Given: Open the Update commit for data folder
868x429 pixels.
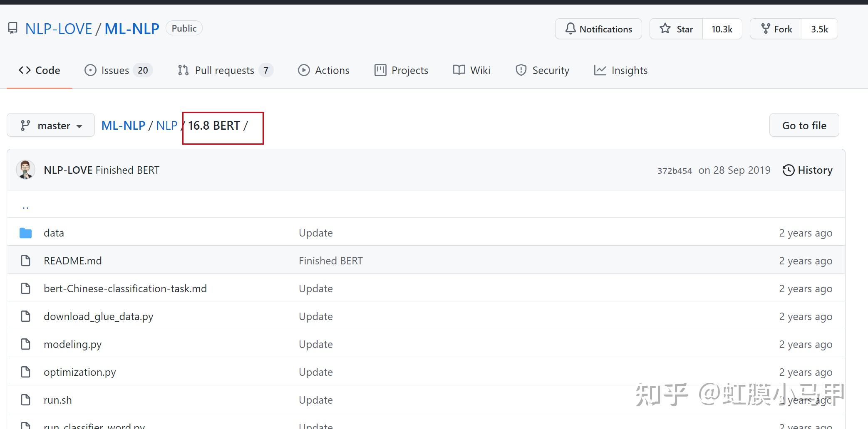Looking at the screenshot, I should pos(316,233).
